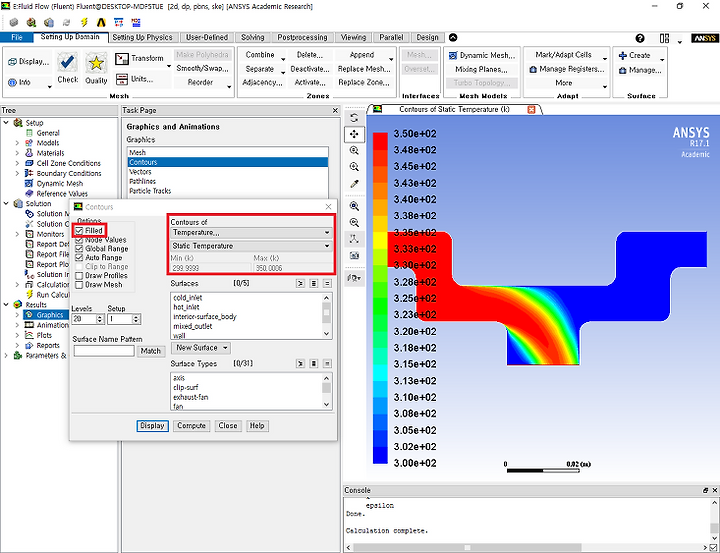720x553 pixels.
Task: Click the axes orientation icon
Action: click(x=354, y=239)
